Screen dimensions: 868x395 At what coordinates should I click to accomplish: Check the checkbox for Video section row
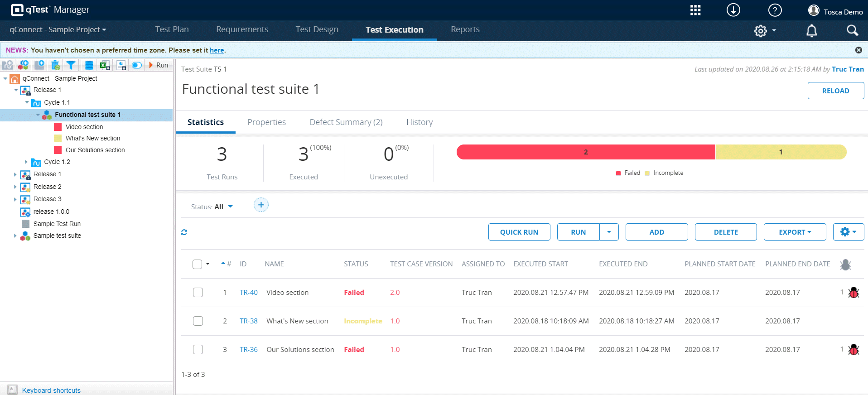click(198, 293)
